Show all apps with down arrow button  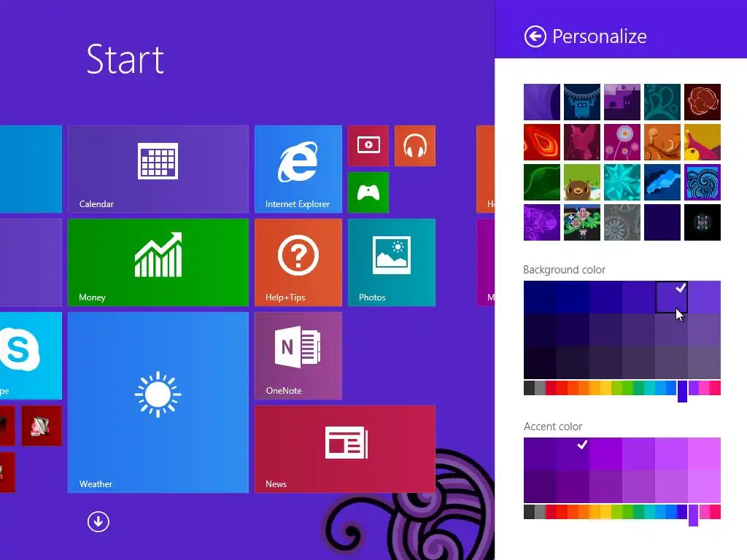(98, 521)
